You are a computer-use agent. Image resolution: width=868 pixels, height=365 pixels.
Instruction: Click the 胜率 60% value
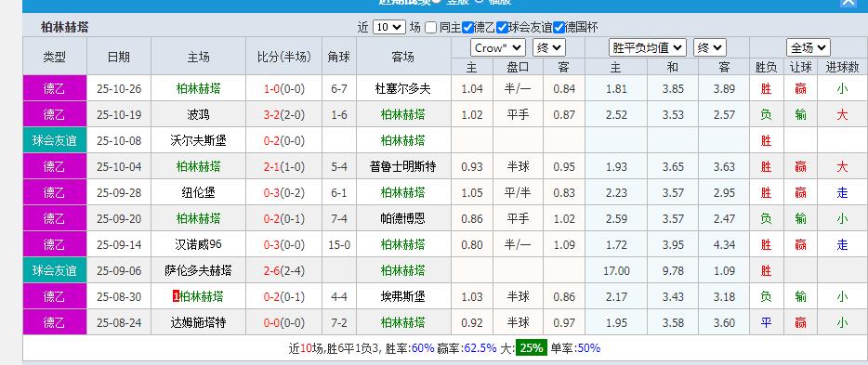pyautogui.click(x=423, y=348)
